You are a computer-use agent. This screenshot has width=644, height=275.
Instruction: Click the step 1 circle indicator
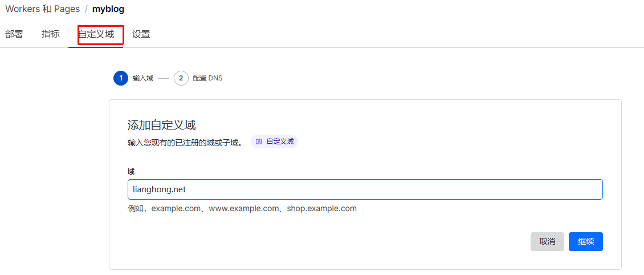coord(120,78)
